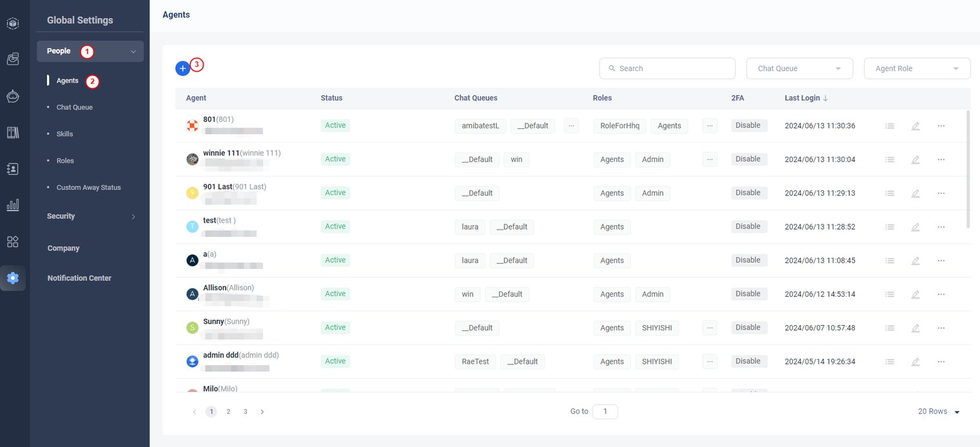Click the edit pencil for agent Sunny
980x447 pixels.
pyautogui.click(x=915, y=328)
